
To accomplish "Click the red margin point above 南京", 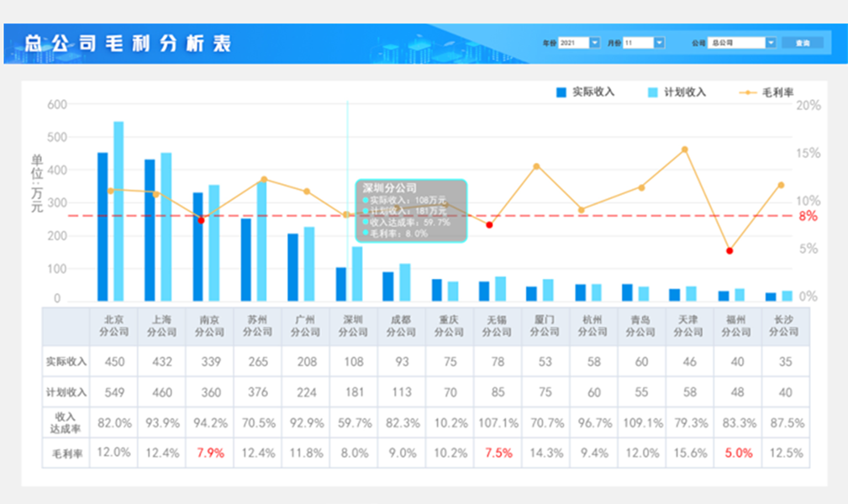I will click(200, 220).
